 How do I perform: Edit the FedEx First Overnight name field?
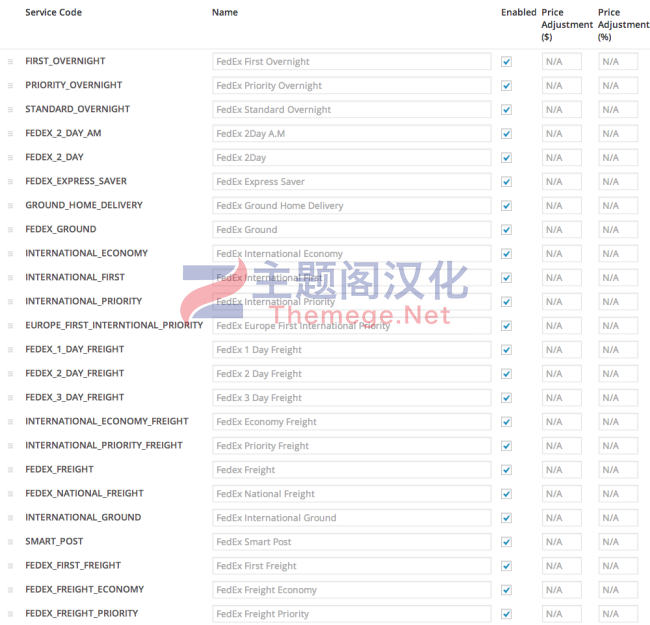click(x=352, y=62)
